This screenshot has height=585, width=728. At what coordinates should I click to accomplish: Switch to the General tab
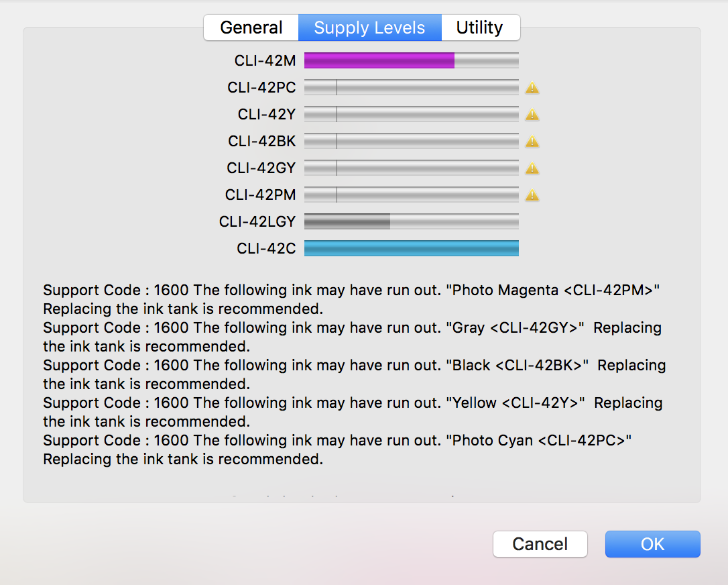tap(251, 28)
